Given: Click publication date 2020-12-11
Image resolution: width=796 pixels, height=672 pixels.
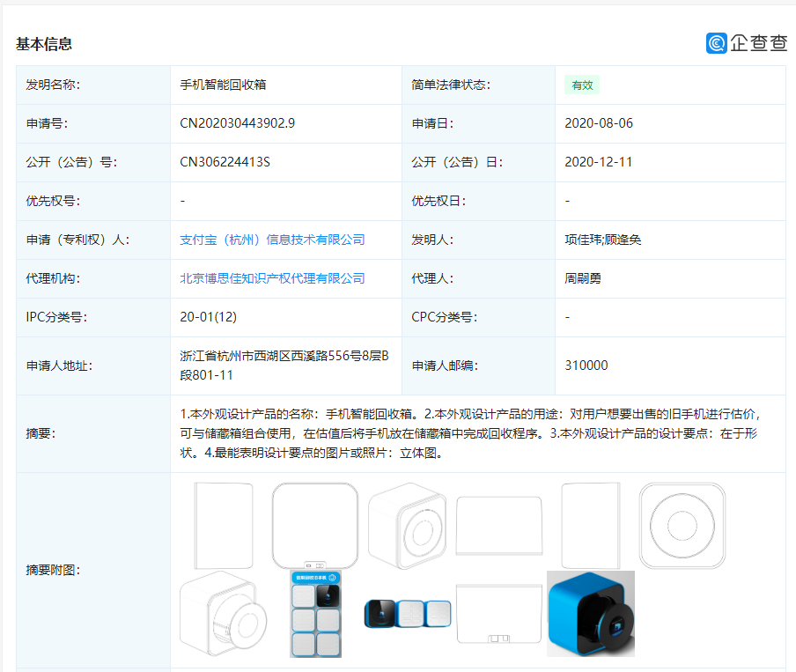Looking at the screenshot, I should (599, 162).
